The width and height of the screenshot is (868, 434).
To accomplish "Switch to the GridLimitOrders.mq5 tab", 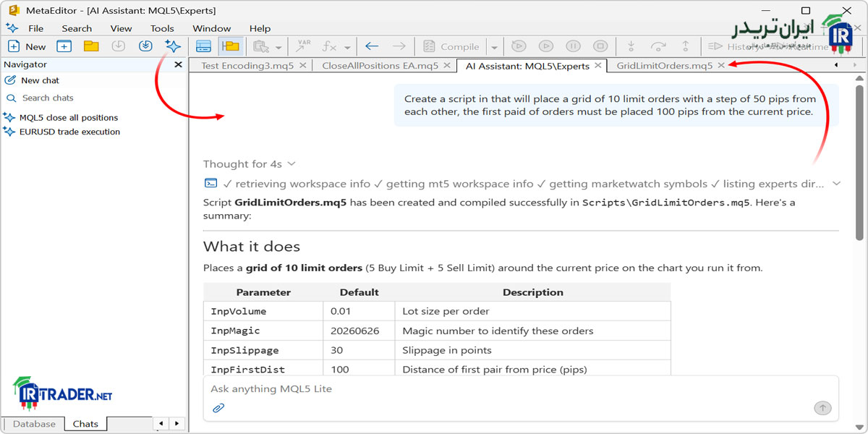I will pyautogui.click(x=665, y=65).
